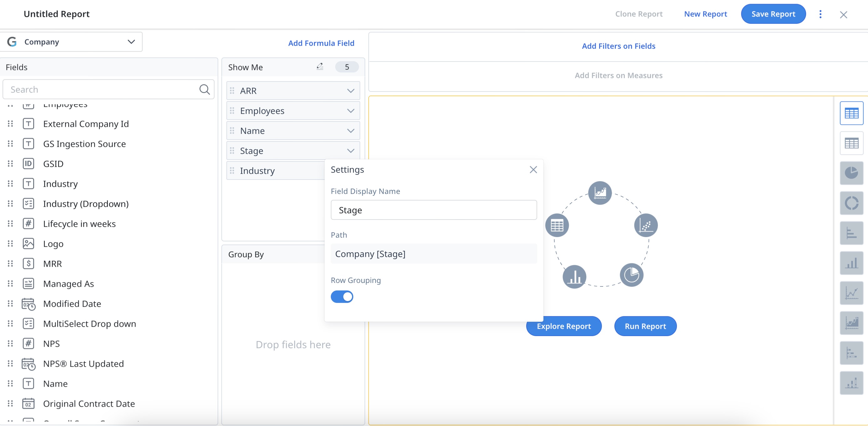Open the three-dot more options menu
Image resolution: width=868 pixels, height=426 pixels.
tap(820, 14)
